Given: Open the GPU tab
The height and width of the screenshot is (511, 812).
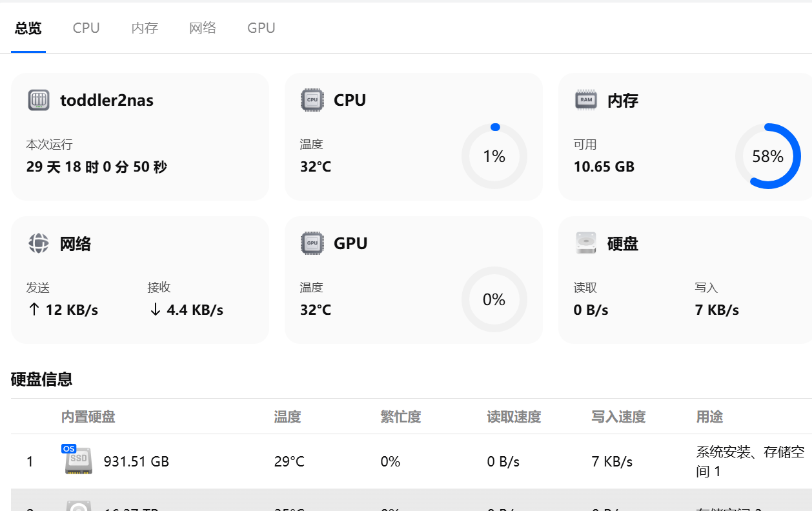Looking at the screenshot, I should pos(261,28).
